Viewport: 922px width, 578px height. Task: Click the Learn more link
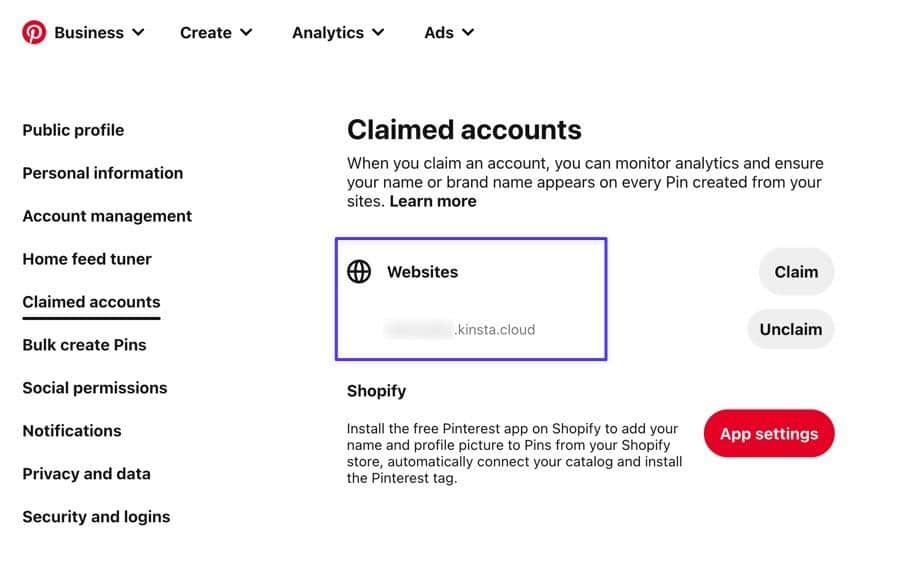click(x=433, y=200)
